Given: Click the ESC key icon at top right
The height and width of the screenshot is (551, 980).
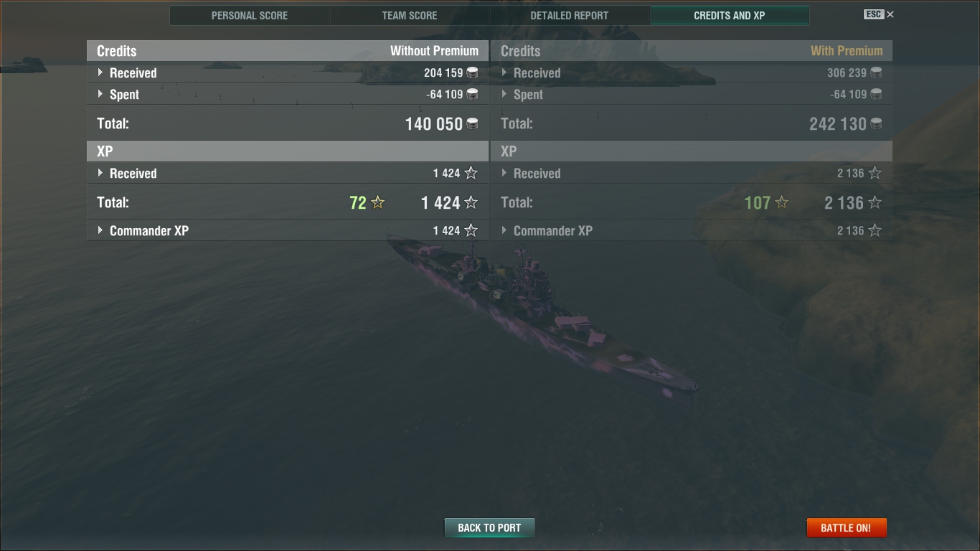Looking at the screenshot, I should (x=874, y=14).
